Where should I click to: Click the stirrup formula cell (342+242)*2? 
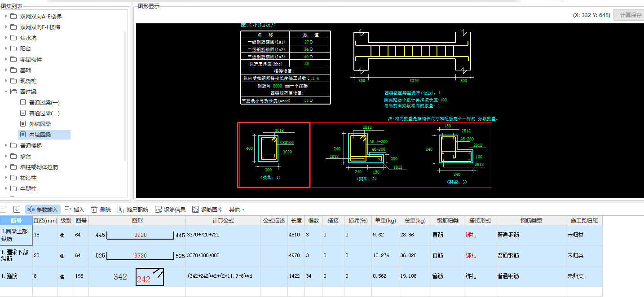pos(223,276)
